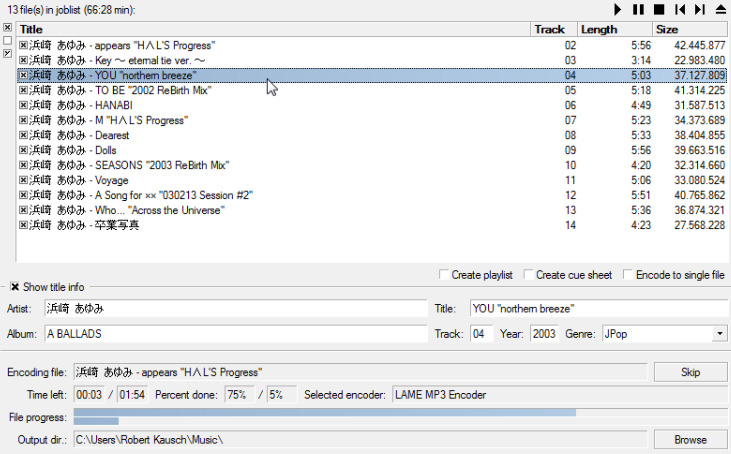Image resolution: width=731 pixels, height=454 pixels.
Task: Stop encoding with the stop icon
Action: click(659, 9)
